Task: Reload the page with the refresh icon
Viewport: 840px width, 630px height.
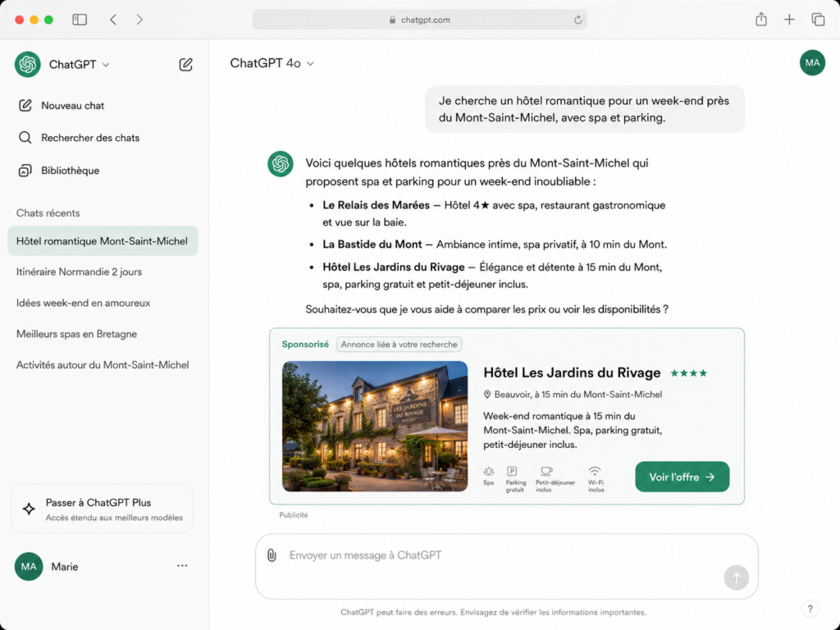Action: click(x=577, y=20)
